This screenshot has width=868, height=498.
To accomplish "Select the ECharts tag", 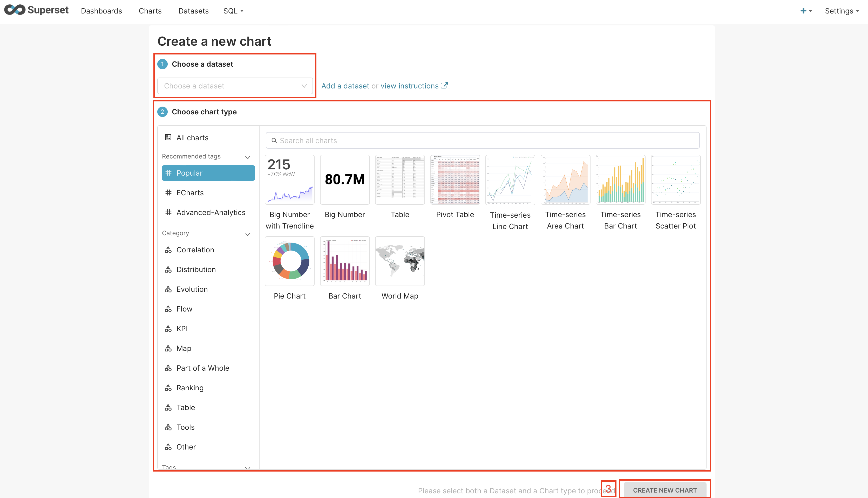I will (x=208, y=192).
